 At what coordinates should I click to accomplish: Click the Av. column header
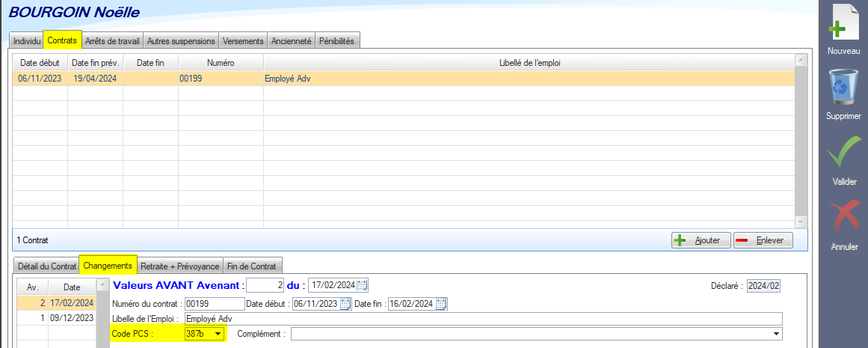point(33,287)
